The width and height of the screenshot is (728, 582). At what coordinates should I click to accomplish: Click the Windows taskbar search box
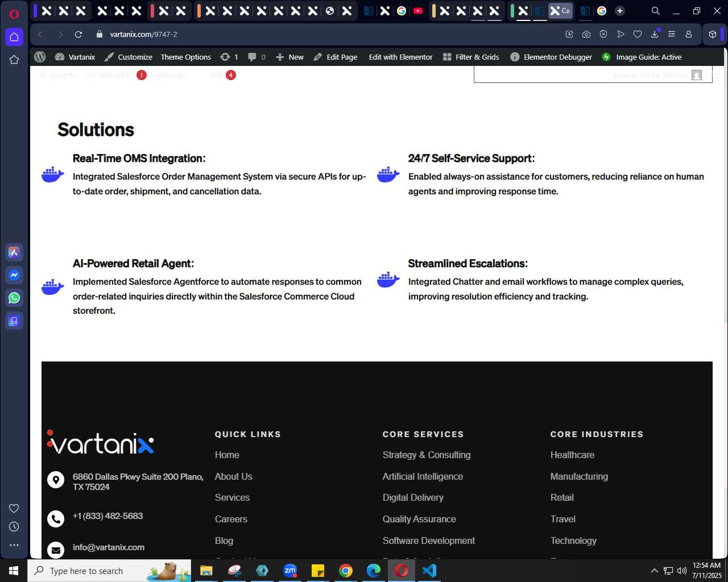[x=109, y=571]
